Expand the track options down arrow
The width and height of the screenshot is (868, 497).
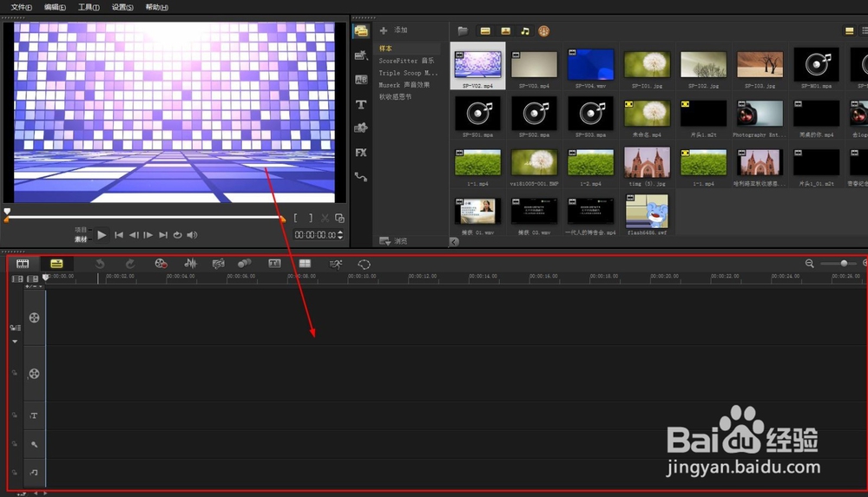click(x=15, y=342)
